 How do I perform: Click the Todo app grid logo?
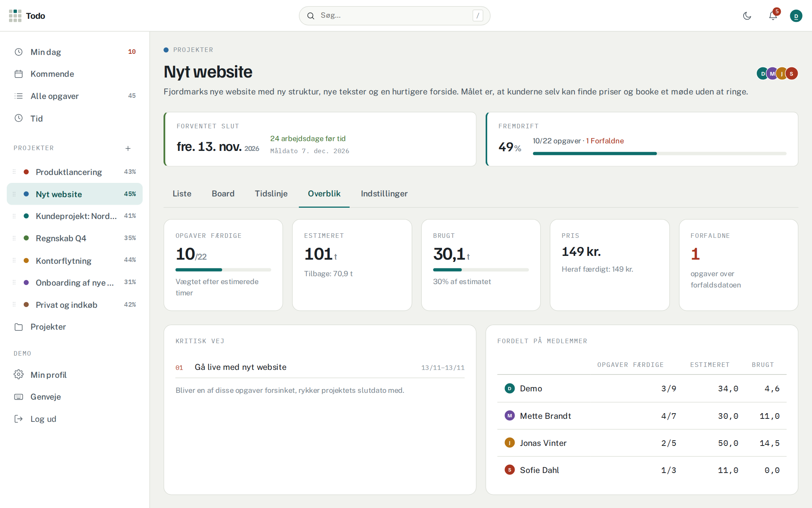[x=15, y=16]
